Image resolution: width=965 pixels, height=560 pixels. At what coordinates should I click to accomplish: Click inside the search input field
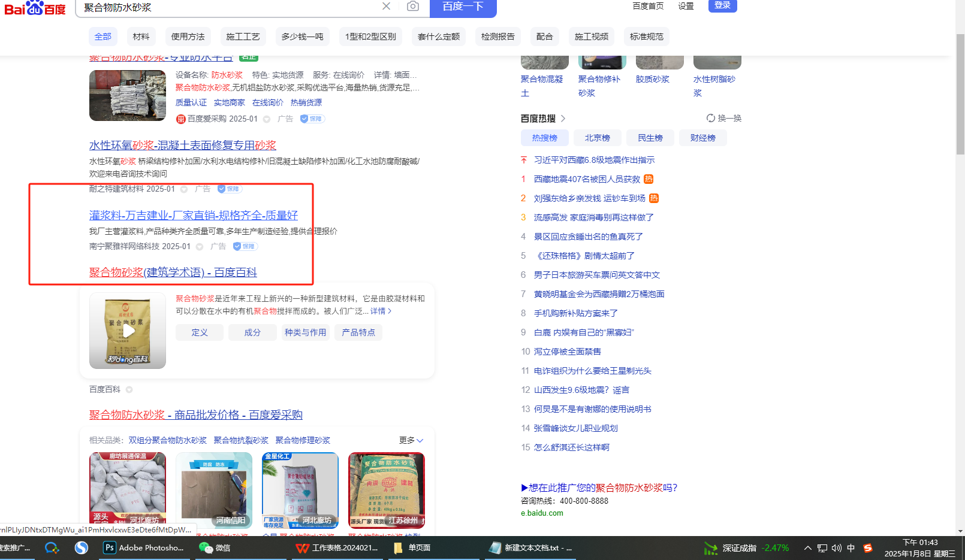point(228,7)
